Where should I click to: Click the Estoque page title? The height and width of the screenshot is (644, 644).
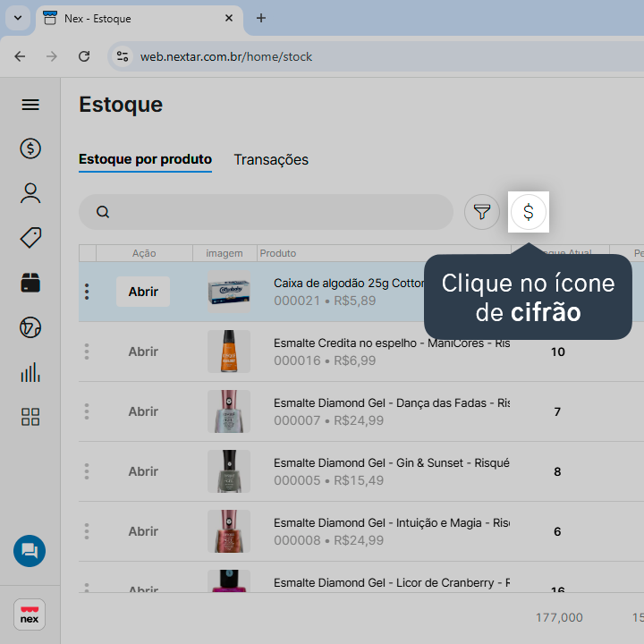tap(121, 105)
